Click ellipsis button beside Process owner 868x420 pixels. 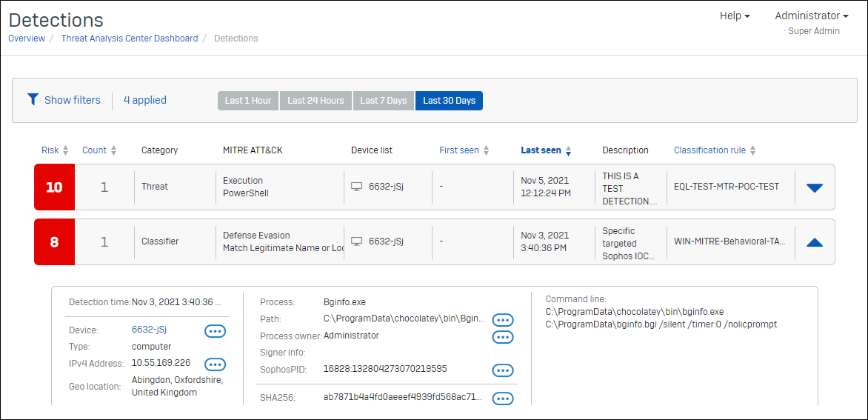coord(503,337)
